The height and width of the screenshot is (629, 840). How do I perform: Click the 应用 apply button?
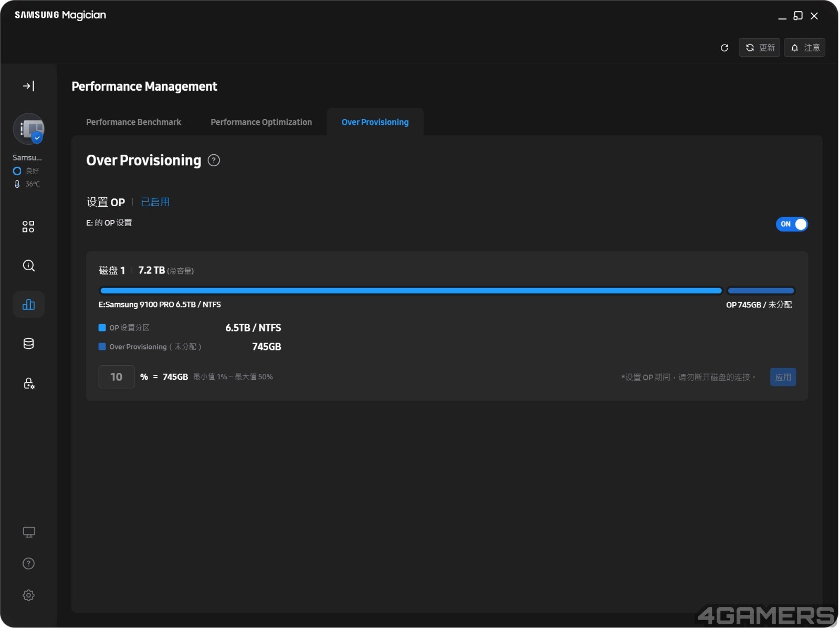pyautogui.click(x=784, y=378)
